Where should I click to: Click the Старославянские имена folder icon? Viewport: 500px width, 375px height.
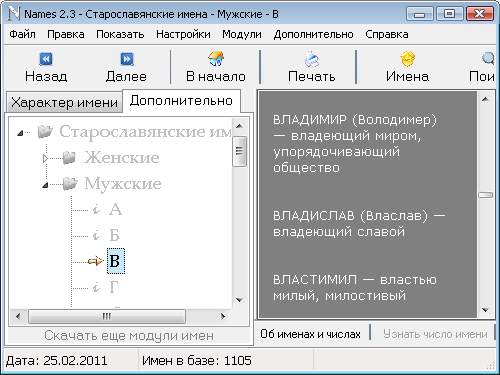click(x=45, y=132)
